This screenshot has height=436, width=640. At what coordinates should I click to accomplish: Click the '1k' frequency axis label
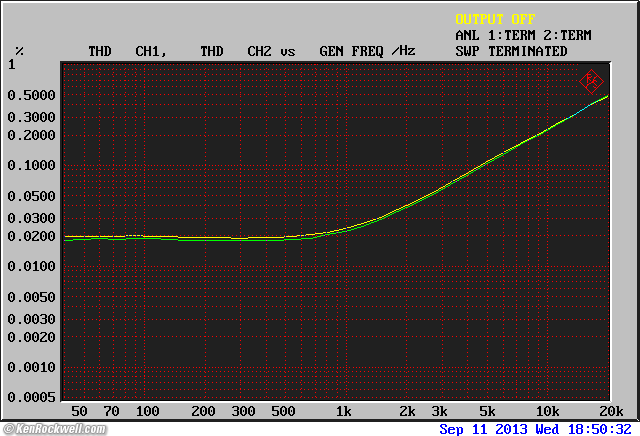click(343, 411)
